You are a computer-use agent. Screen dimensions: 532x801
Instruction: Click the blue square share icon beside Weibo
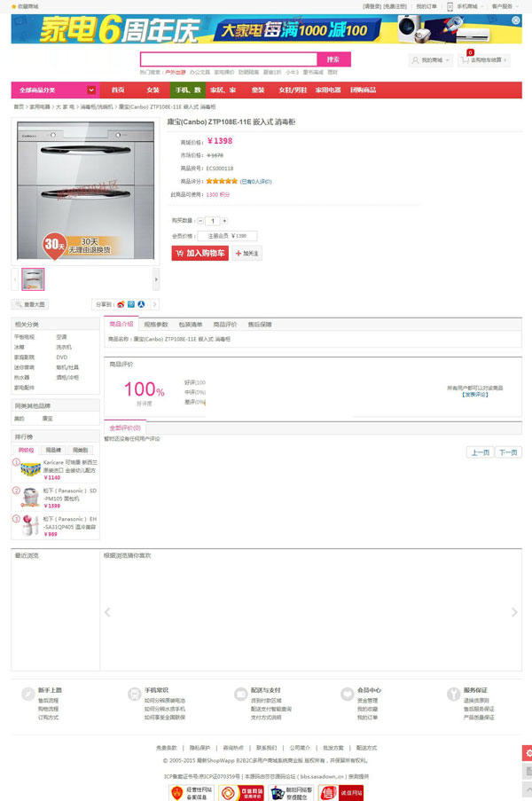tap(131, 304)
